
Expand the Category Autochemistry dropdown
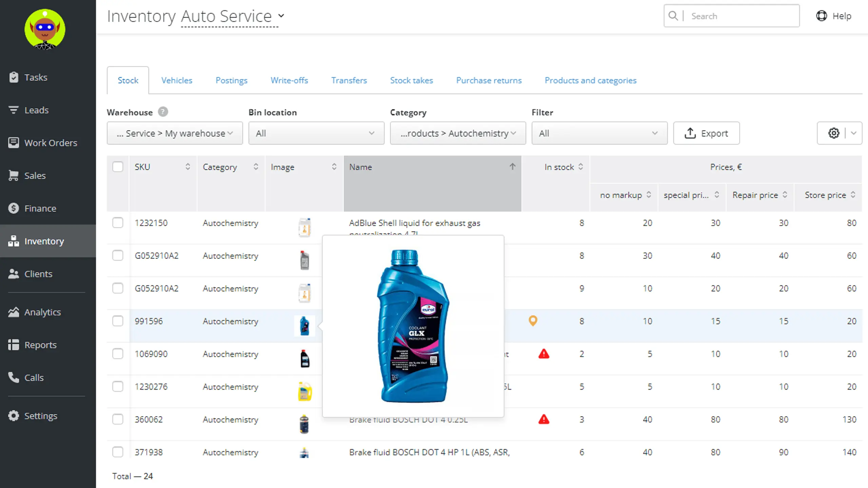click(458, 133)
